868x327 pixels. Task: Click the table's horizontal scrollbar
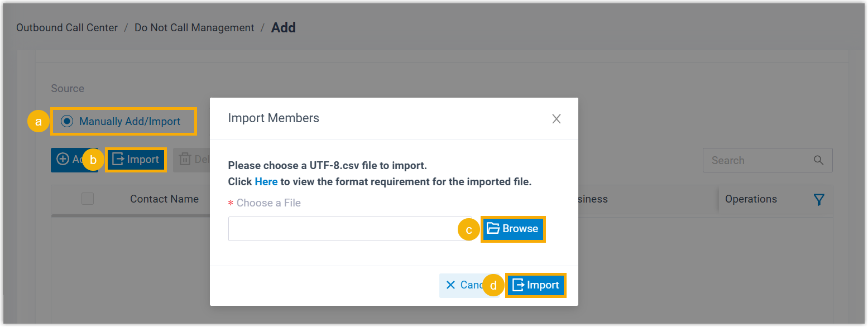(x=128, y=215)
